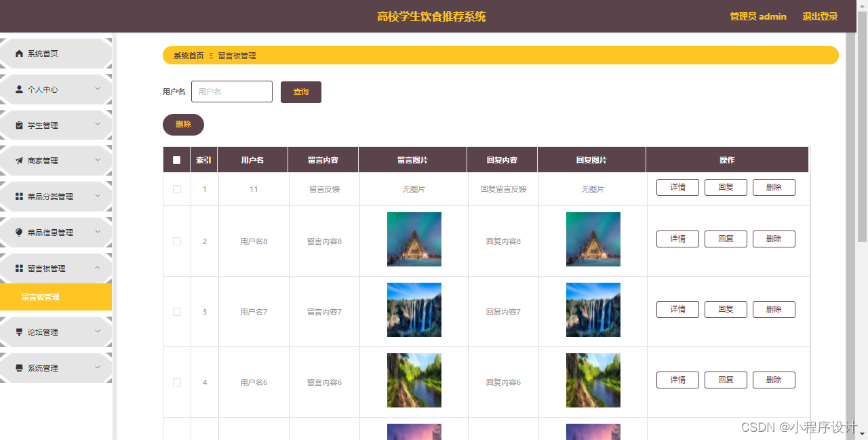Image resolution: width=868 pixels, height=440 pixels.
Task: Click the grid icon beside 留言板管理 menu
Action: [x=19, y=268]
